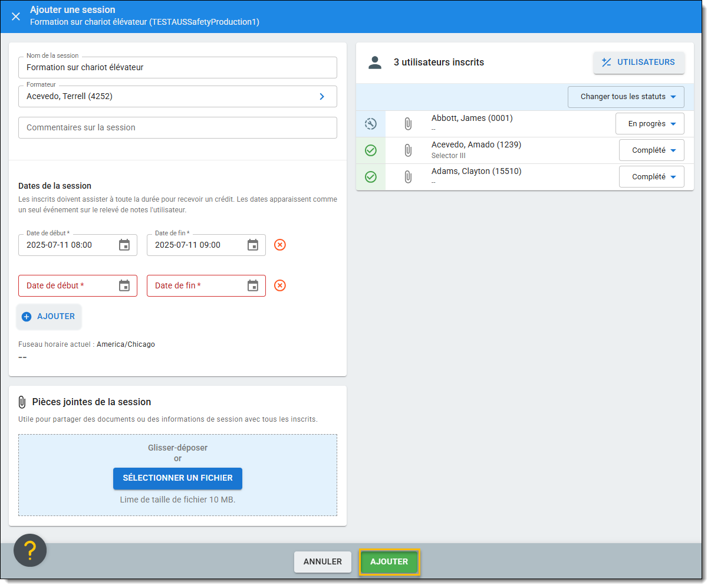Click the green AJOUTER submit button
This screenshot has width=711, height=588.
[x=389, y=562]
